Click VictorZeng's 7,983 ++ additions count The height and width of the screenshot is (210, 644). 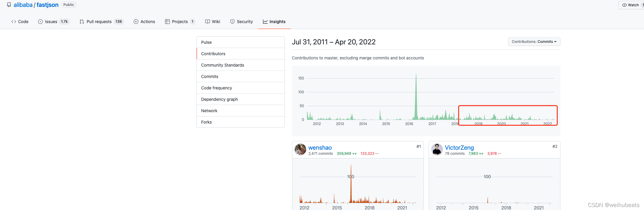click(476, 154)
